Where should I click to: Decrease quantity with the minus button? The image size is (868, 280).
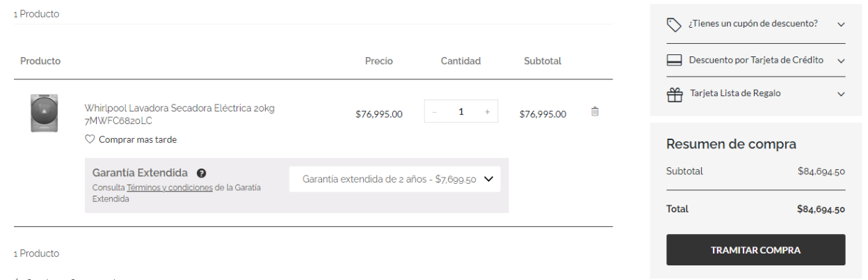[x=435, y=111]
